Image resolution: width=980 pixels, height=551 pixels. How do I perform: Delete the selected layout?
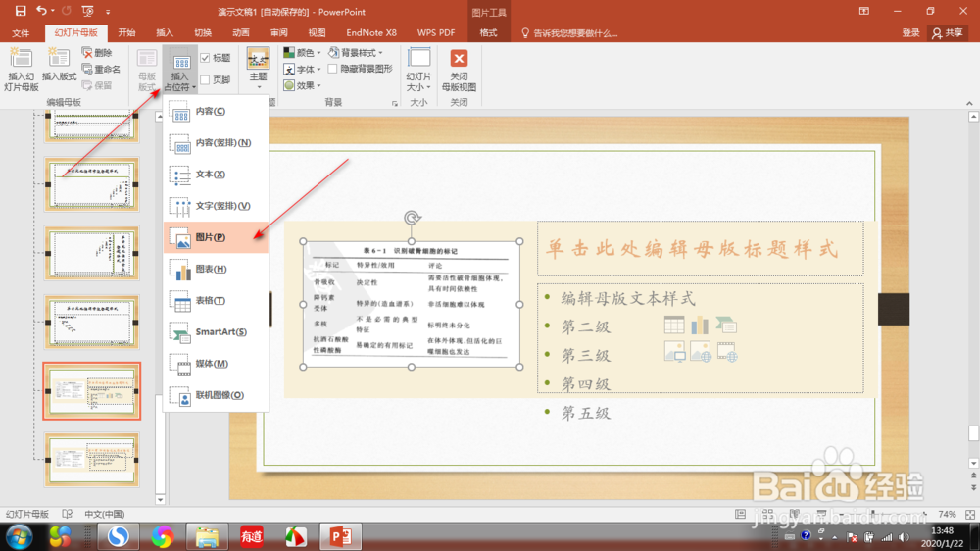coord(97,53)
